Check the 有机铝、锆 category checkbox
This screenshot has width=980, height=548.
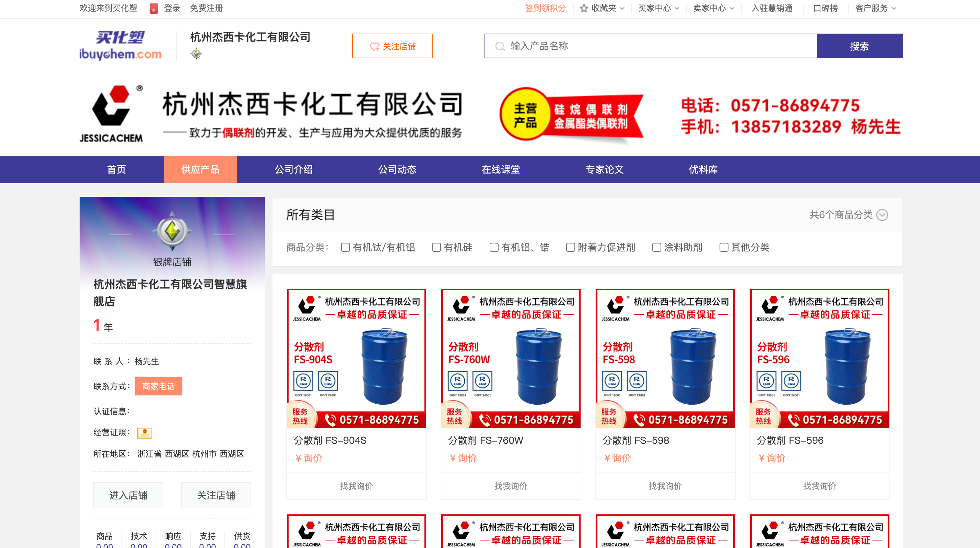pyautogui.click(x=494, y=247)
